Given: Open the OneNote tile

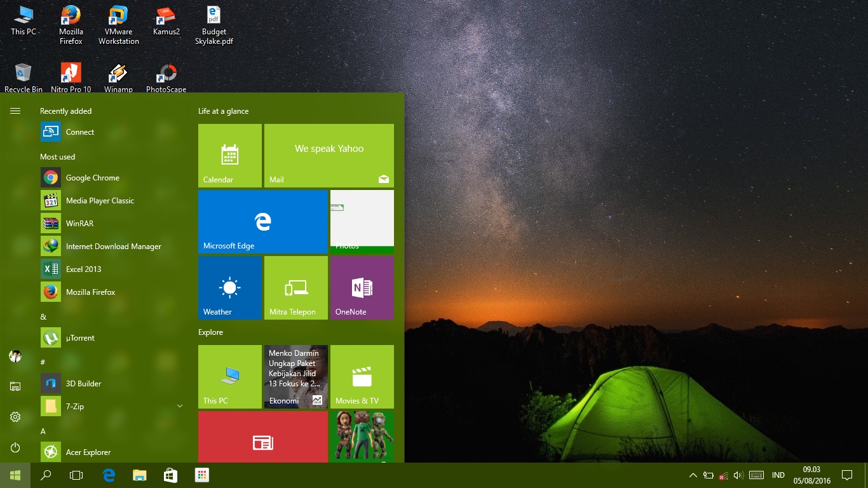Looking at the screenshot, I should pos(362,287).
